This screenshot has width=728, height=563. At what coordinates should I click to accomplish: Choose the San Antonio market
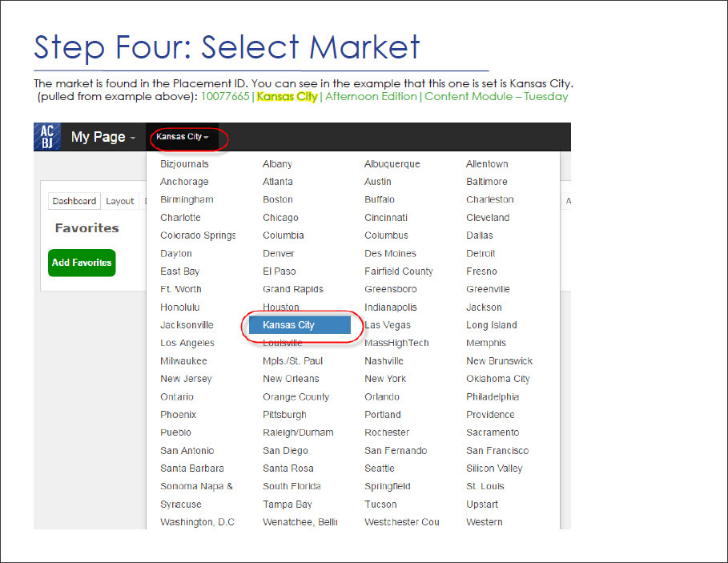click(x=187, y=451)
